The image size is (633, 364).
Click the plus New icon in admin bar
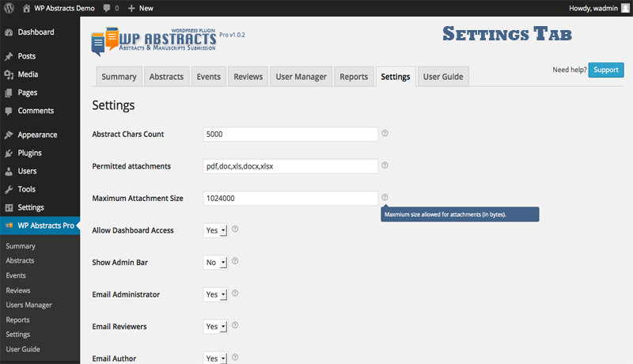pos(131,8)
